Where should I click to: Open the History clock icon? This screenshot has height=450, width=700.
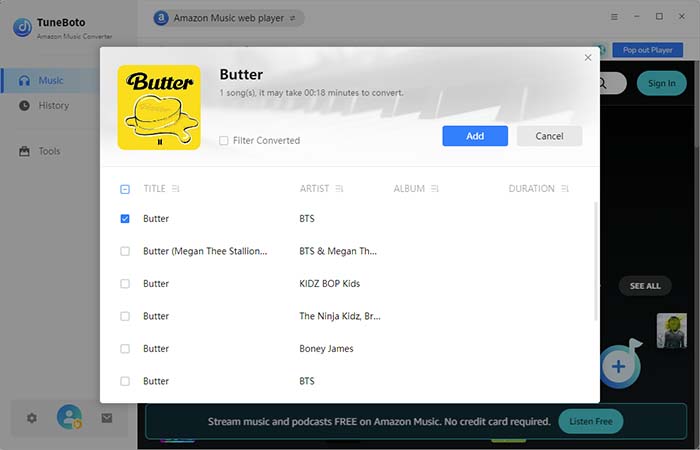(x=25, y=105)
